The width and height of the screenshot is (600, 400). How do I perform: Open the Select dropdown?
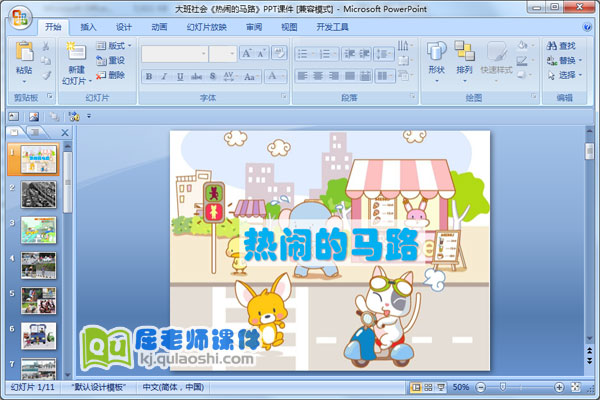[564, 75]
